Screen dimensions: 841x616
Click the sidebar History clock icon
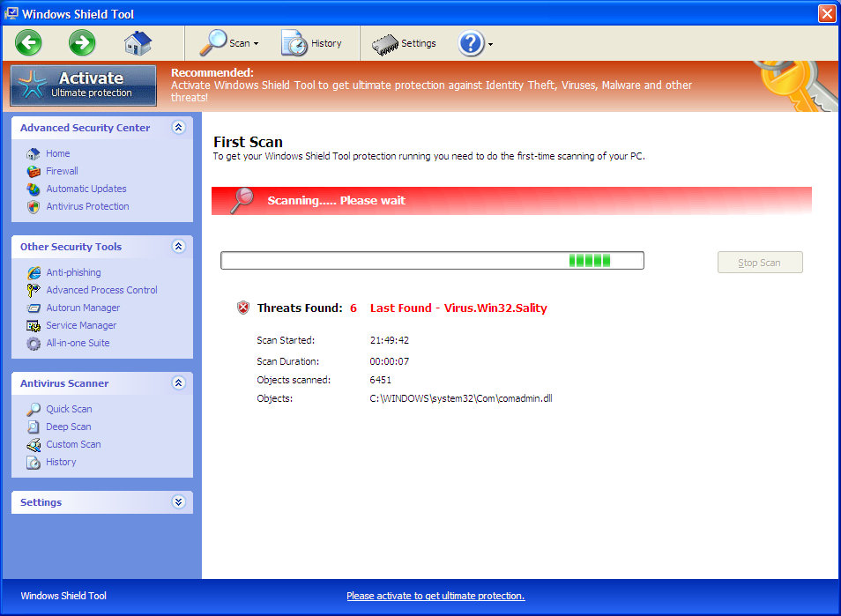(33, 463)
